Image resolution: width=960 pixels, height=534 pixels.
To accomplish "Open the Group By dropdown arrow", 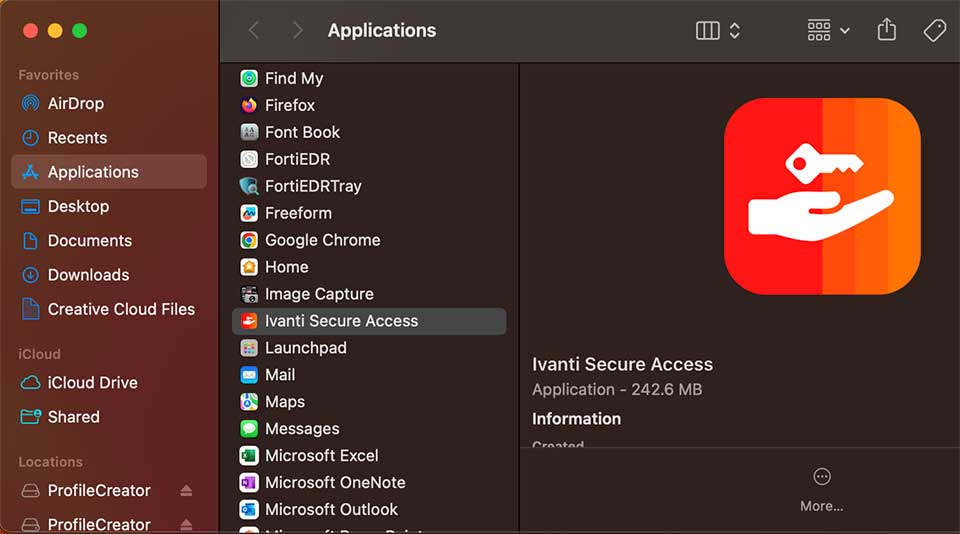I will click(x=845, y=31).
